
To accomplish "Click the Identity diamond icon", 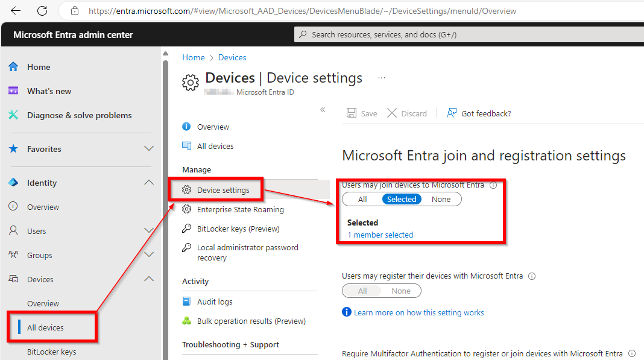I will (13, 183).
